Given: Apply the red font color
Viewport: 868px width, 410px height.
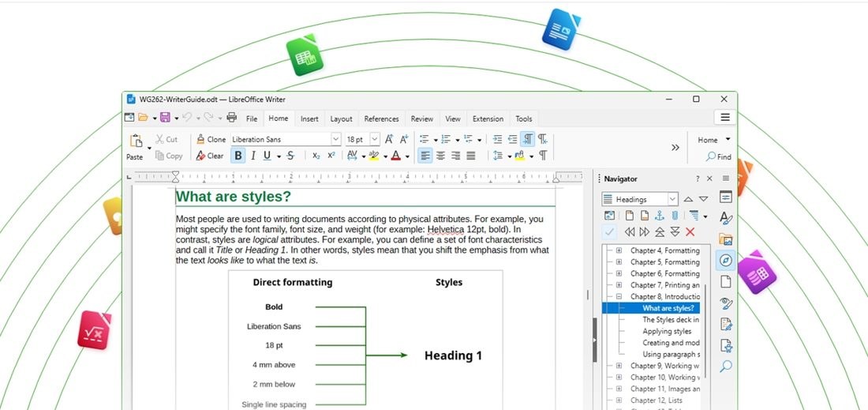Looking at the screenshot, I should coord(396,156).
